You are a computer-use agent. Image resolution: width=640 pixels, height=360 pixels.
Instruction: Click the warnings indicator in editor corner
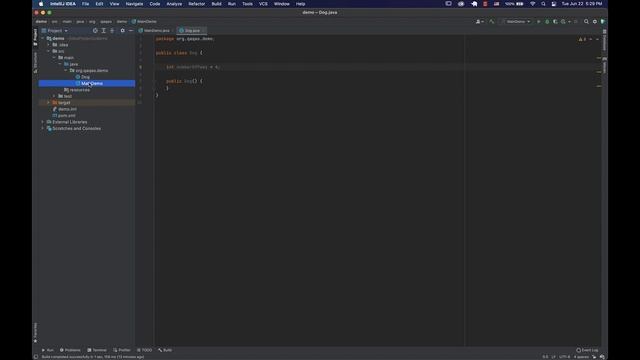582,39
